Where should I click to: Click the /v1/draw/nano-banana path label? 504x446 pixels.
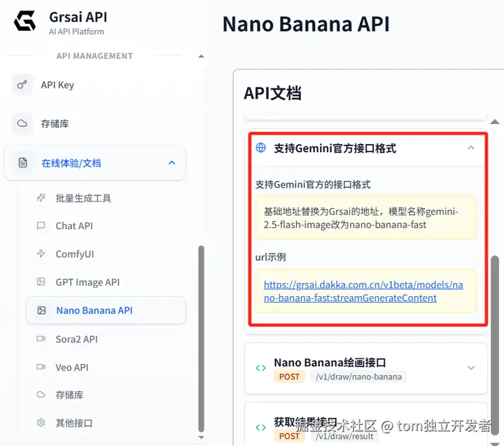[358, 377]
